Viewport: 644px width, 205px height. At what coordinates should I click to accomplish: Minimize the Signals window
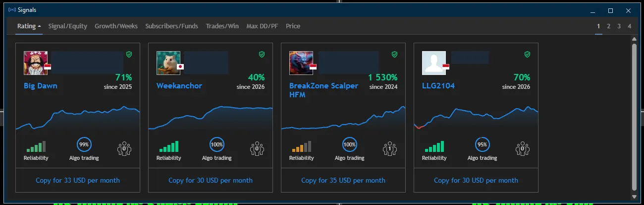point(592,10)
